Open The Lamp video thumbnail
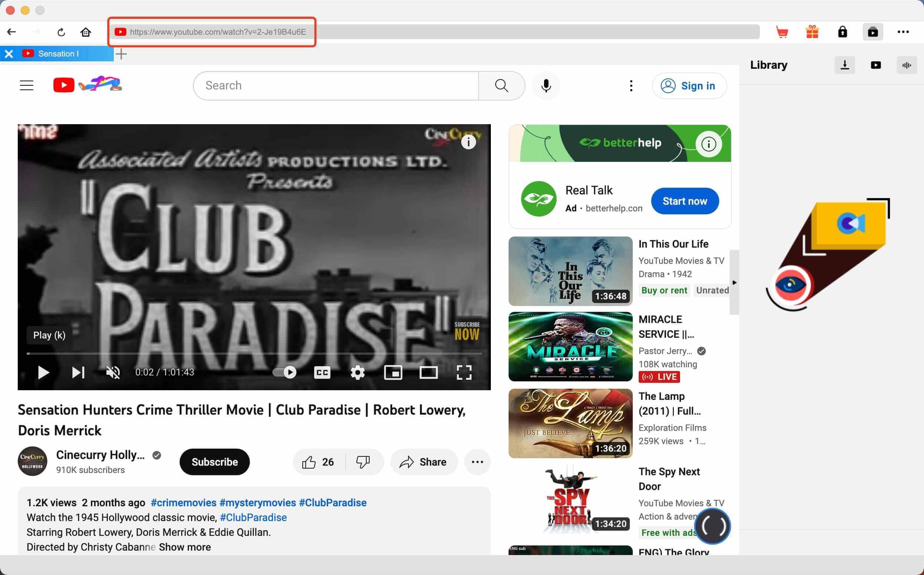 pos(570,423)
